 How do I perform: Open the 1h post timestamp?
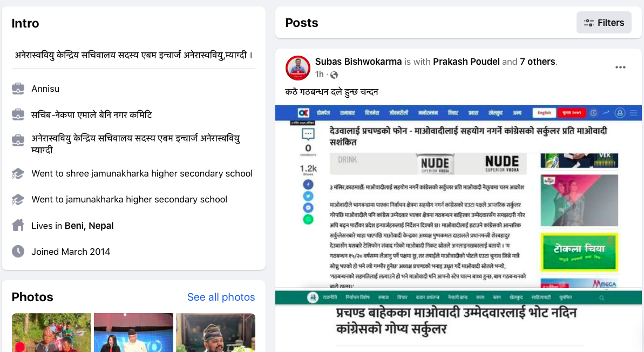[319, 75]
